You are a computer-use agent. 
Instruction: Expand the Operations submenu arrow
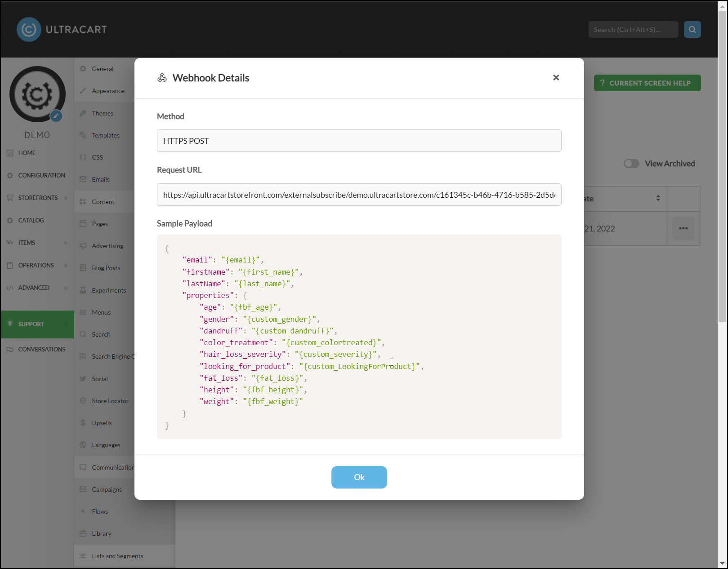tap(66, 265)
